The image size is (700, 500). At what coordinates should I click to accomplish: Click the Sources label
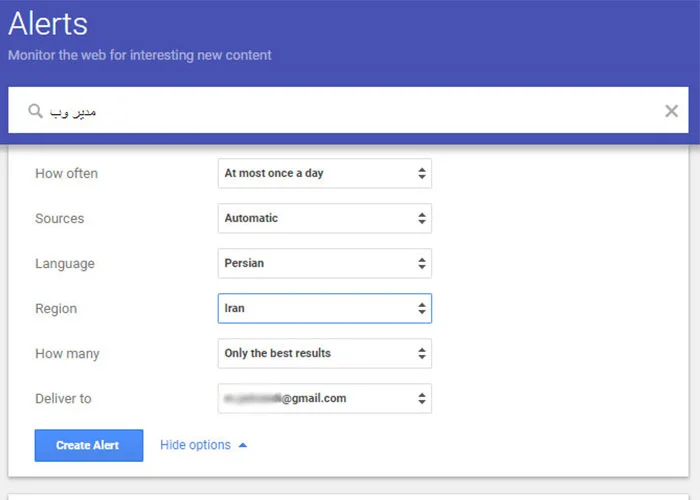click(60, 218)
